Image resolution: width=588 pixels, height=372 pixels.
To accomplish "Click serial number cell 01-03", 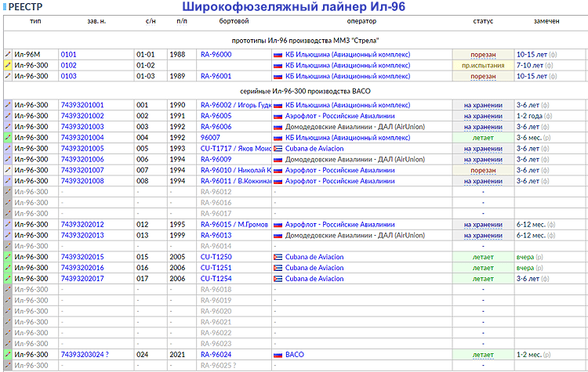I will point(146,76).
